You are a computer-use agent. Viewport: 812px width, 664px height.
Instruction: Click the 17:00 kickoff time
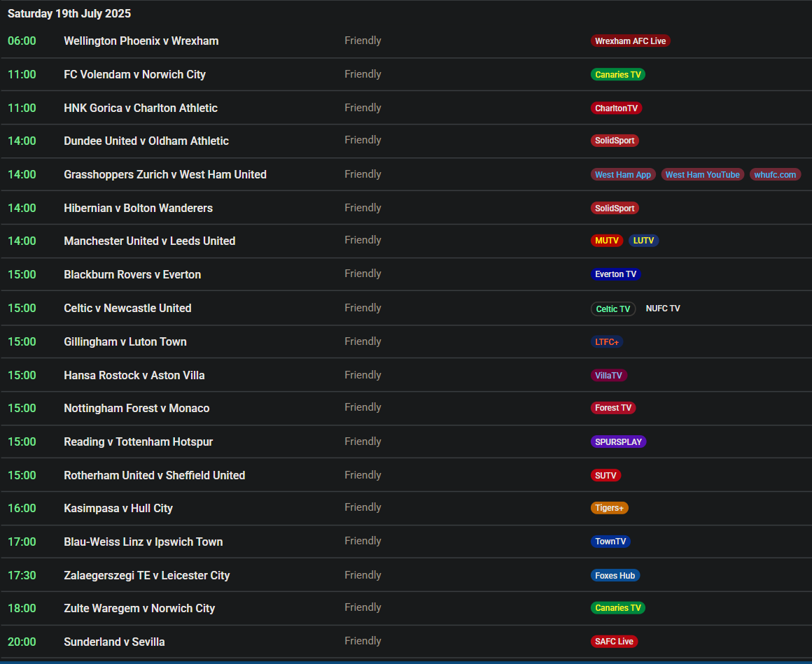[22, 542]
